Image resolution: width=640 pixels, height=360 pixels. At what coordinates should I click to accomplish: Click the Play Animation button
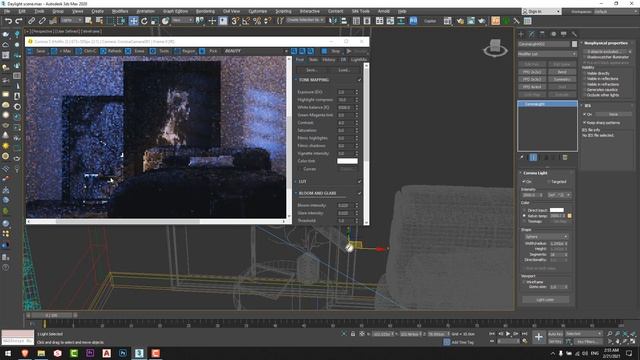click(x=508, y=334)
